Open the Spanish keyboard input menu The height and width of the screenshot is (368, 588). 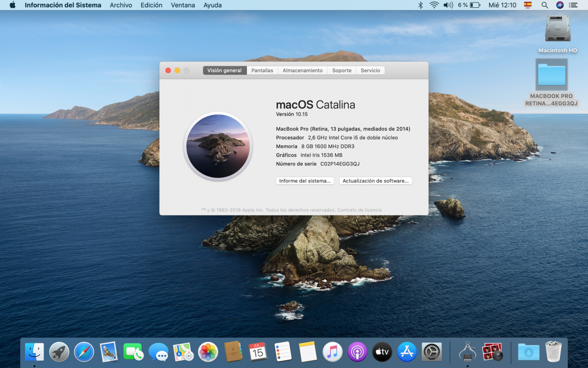click(x=528, y=5)
